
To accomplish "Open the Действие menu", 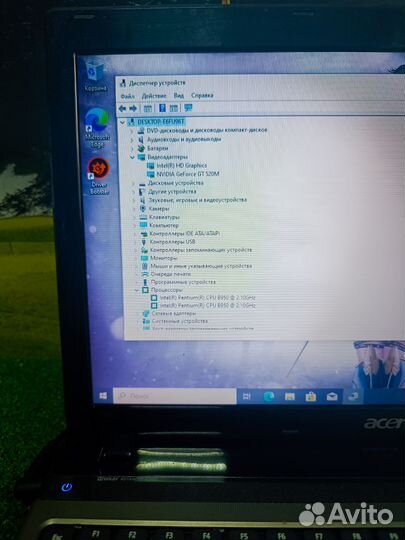I will pos(154,96).
